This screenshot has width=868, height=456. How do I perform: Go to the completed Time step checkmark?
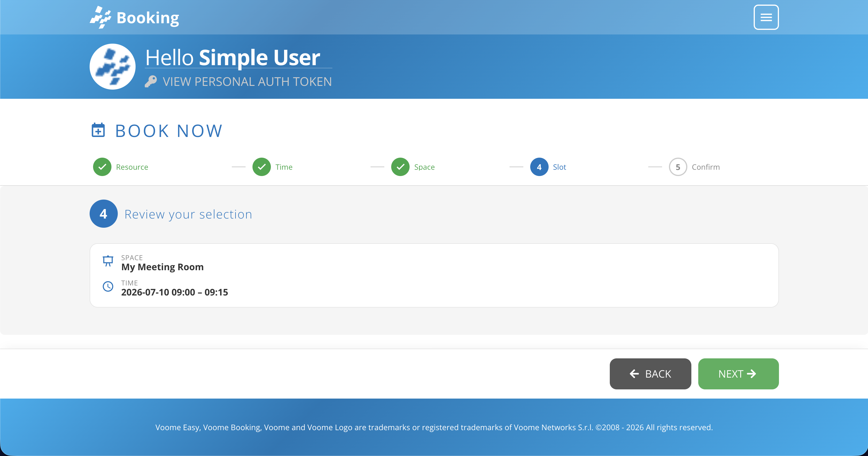point(261,167)
